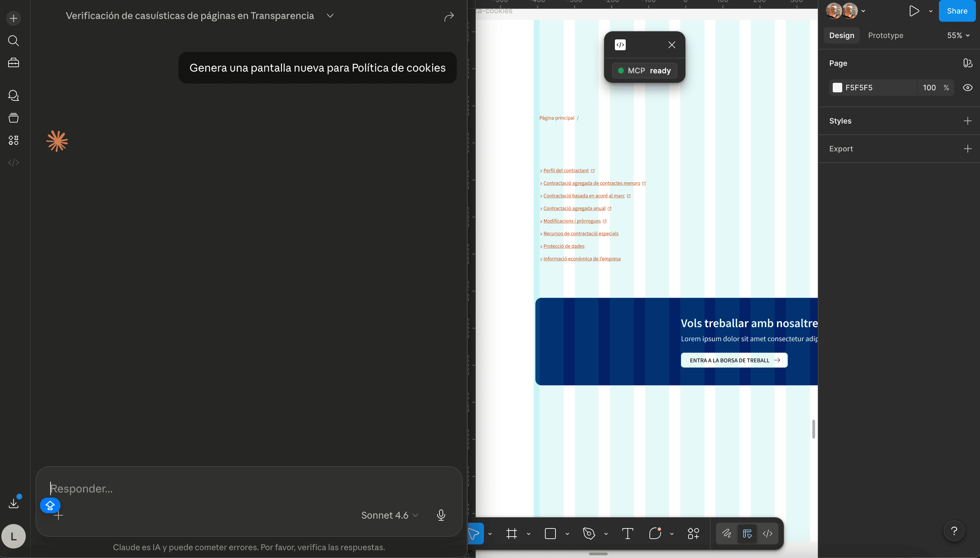Switch to the Prototype tab
980x558 pixels.
(x=885, y=35)
